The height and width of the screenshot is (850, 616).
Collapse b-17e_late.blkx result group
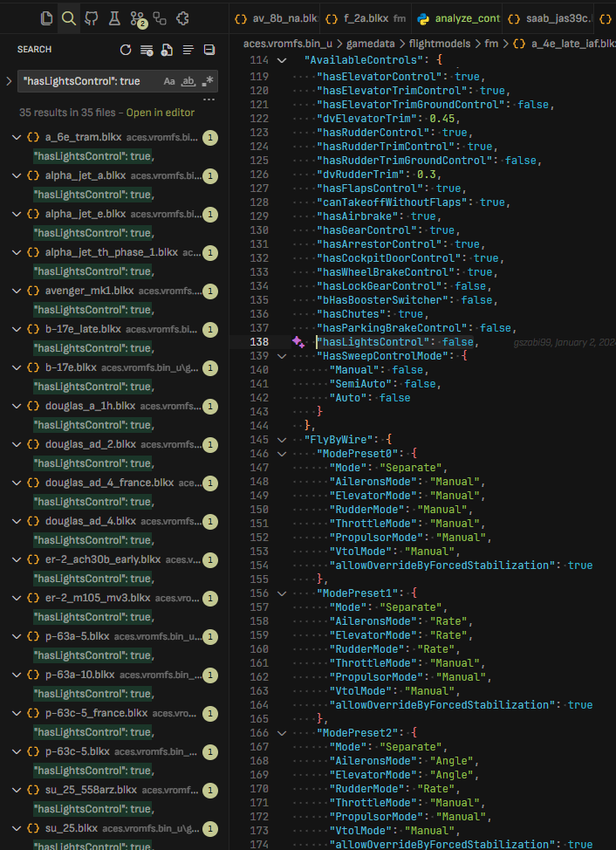click(x=17, y=329)
